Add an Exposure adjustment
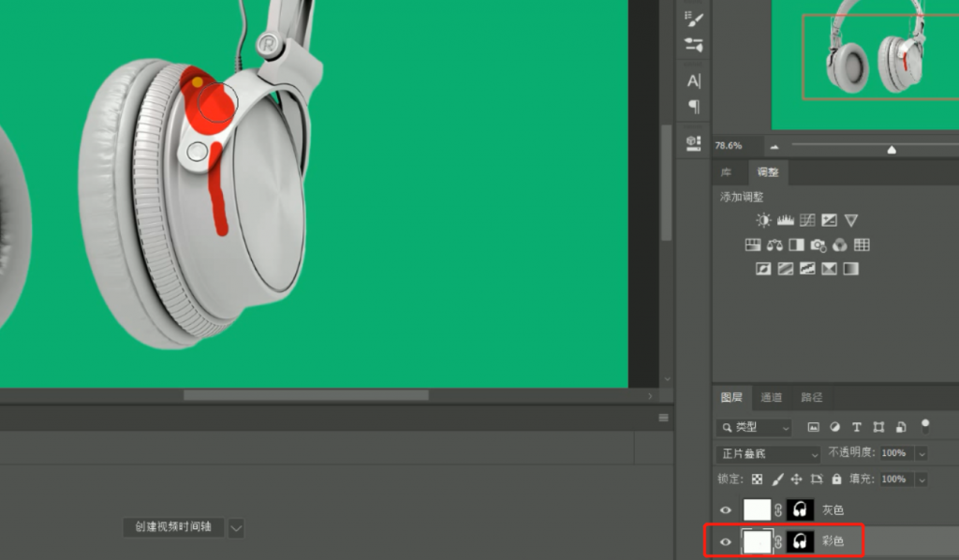 (830, 220)
